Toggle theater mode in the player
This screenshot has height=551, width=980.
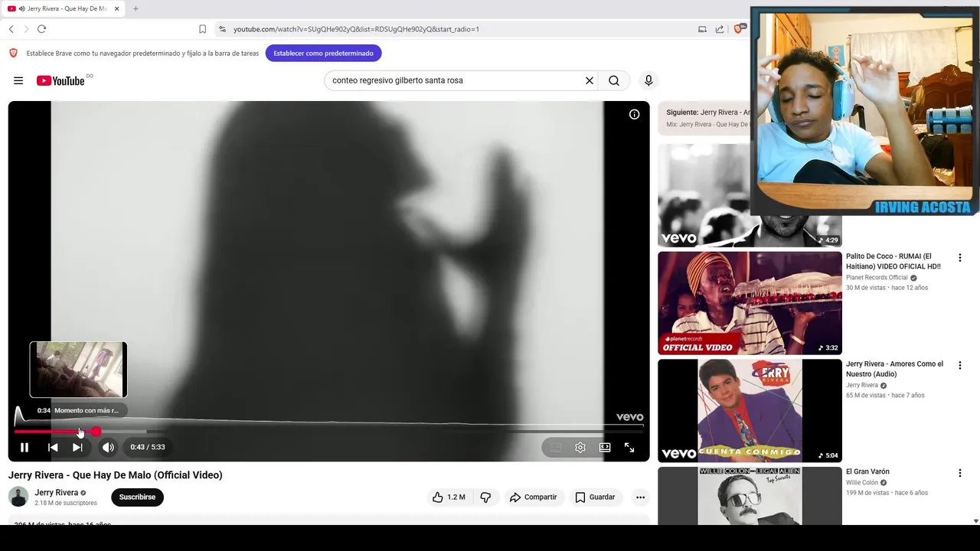(x=605, y=448)
